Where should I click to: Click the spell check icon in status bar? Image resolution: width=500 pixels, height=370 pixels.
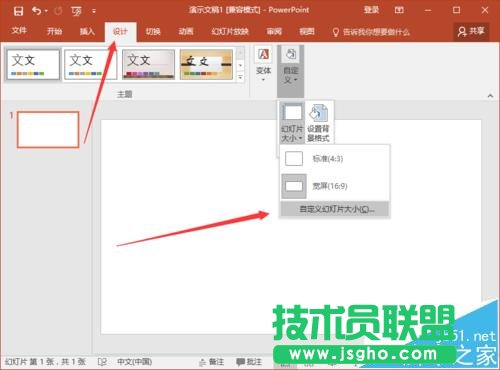pos(102,362)
